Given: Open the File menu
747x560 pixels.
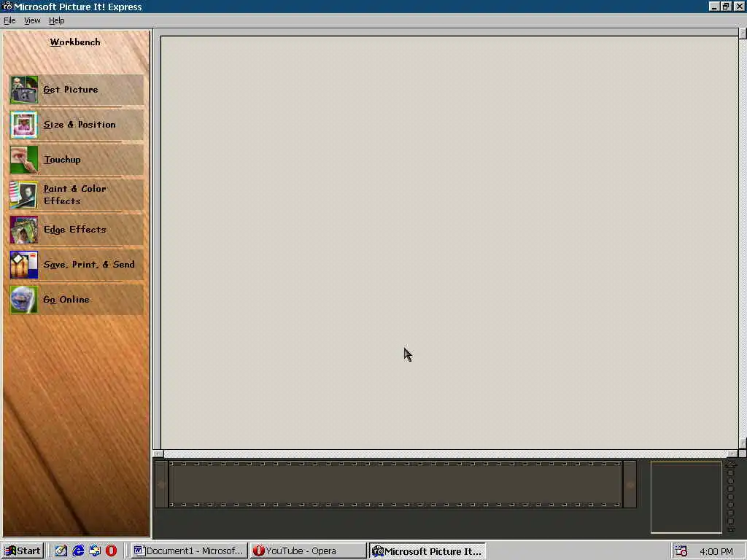Looking at the screenshot, I should (x=9, y=20).
